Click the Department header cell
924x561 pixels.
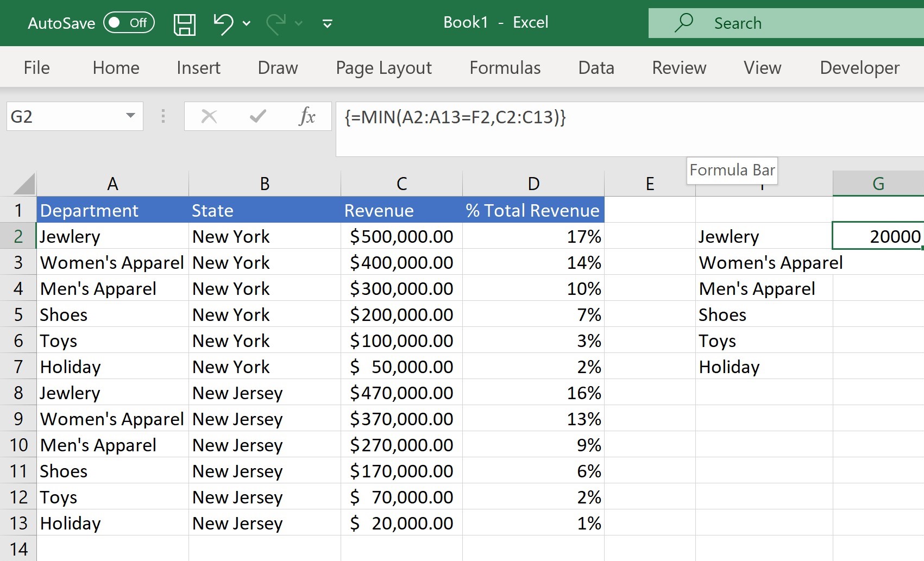(x=112, y=210)
